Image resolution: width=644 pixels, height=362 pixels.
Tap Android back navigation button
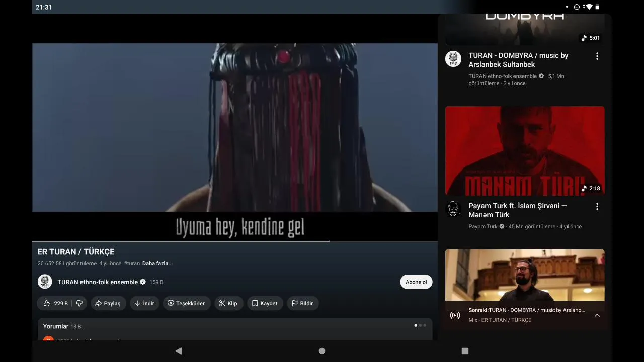point(178,351)
